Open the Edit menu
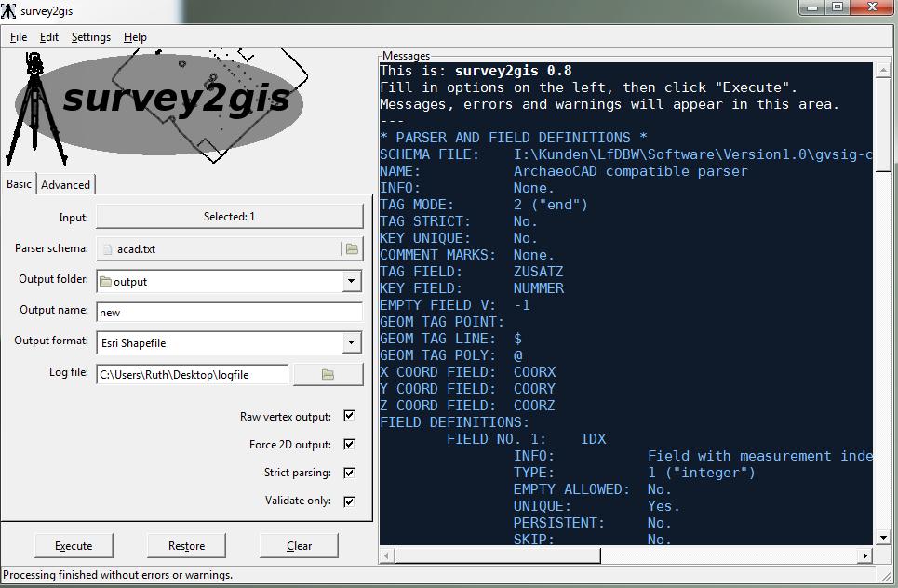Image resolution: width=898 pixels, height=588 pixels. 49,37
